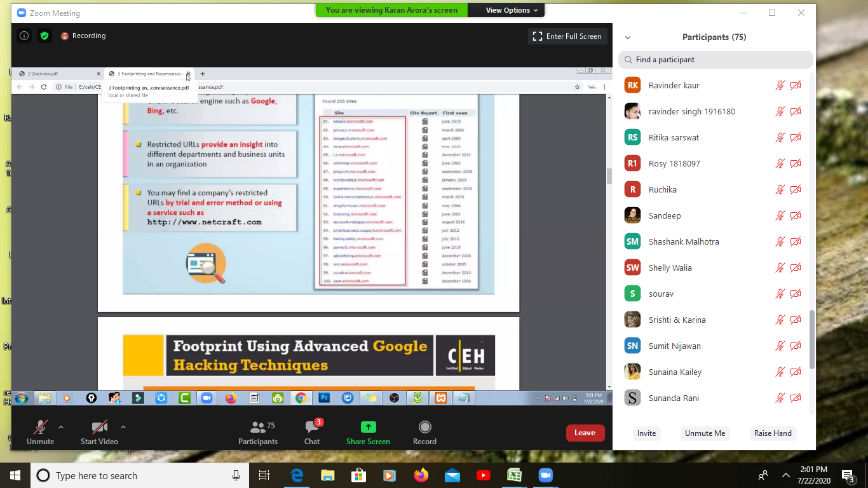Select participant name Sumit Nijawan
Screen dimensions: 868x488
675,346
